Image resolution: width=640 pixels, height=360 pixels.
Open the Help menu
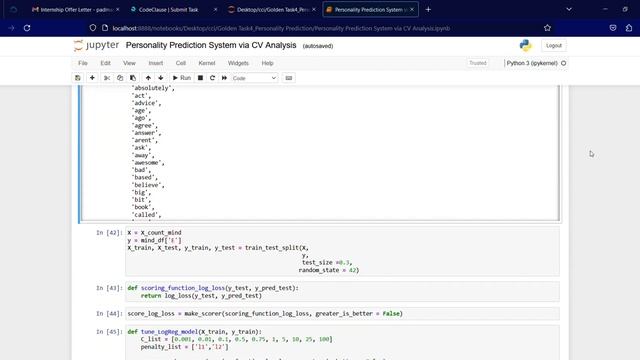(267, 63)
